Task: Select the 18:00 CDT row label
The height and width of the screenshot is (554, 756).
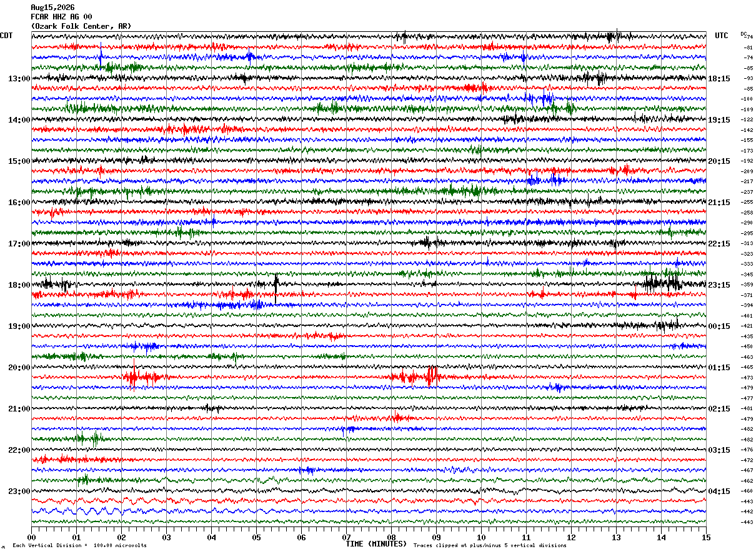Action: 19,285
